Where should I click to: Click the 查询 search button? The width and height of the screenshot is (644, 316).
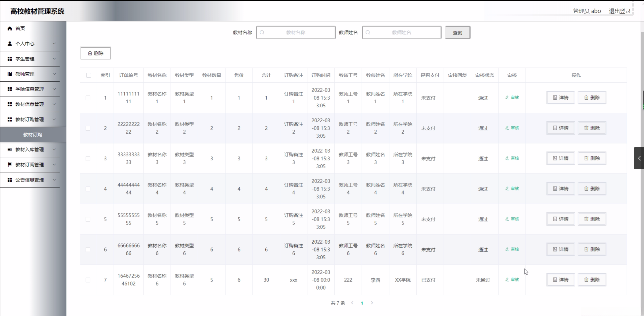(x=457, y=33)
